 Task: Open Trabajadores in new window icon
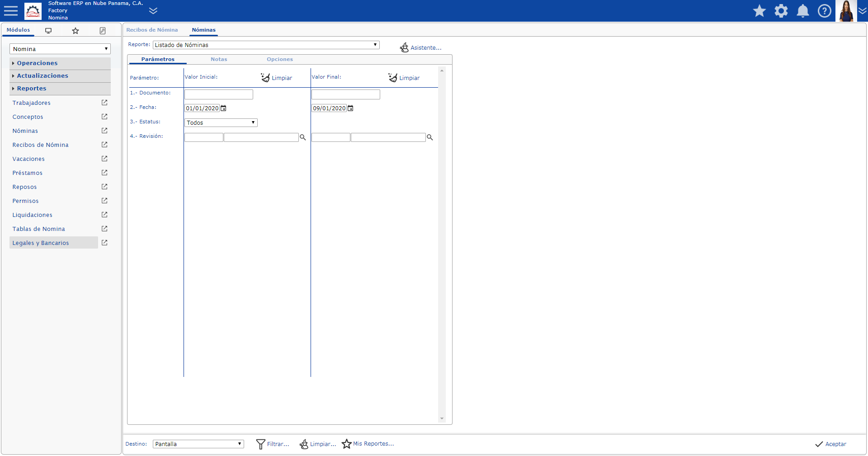[104, 103]
